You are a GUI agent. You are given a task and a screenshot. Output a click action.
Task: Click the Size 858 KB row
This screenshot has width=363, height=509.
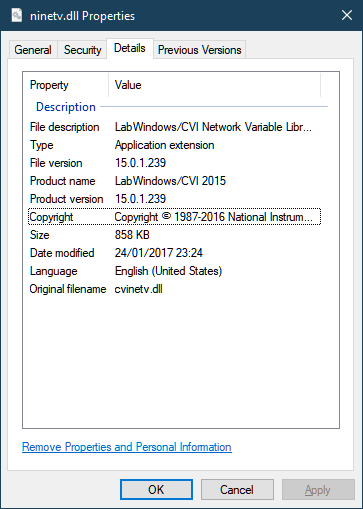175,235
